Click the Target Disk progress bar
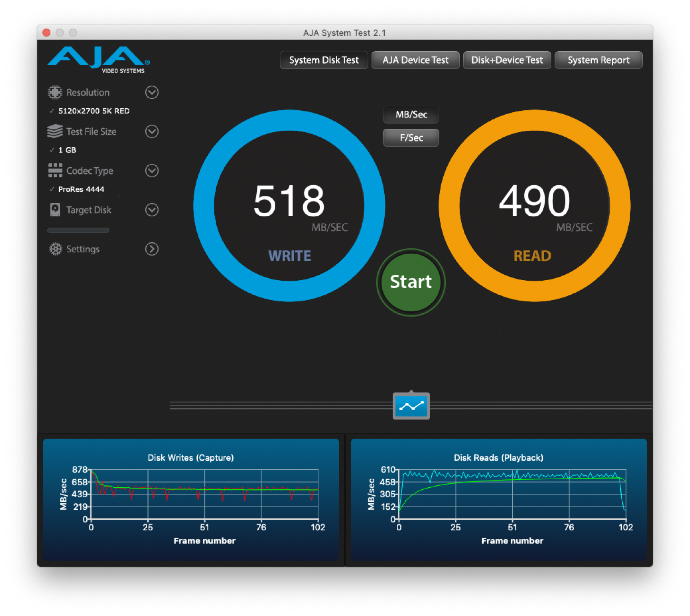690x616 pixels. pyautogui.click(x=78, y=231)
